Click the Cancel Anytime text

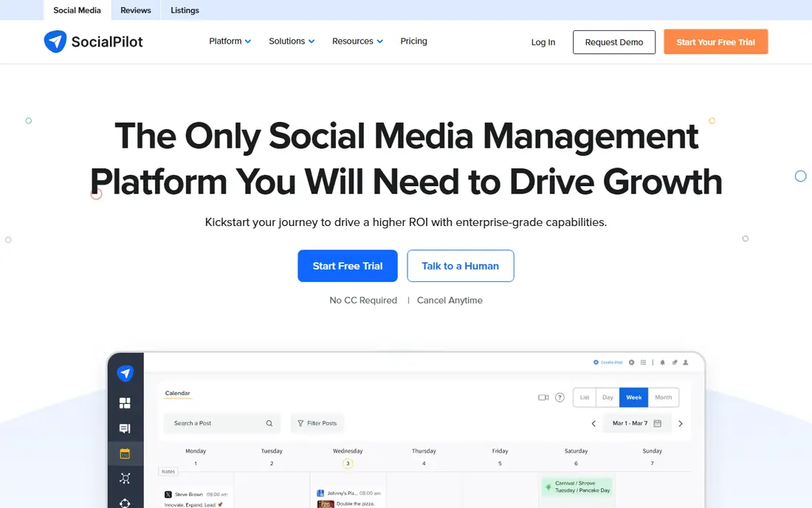pos(450,301)
